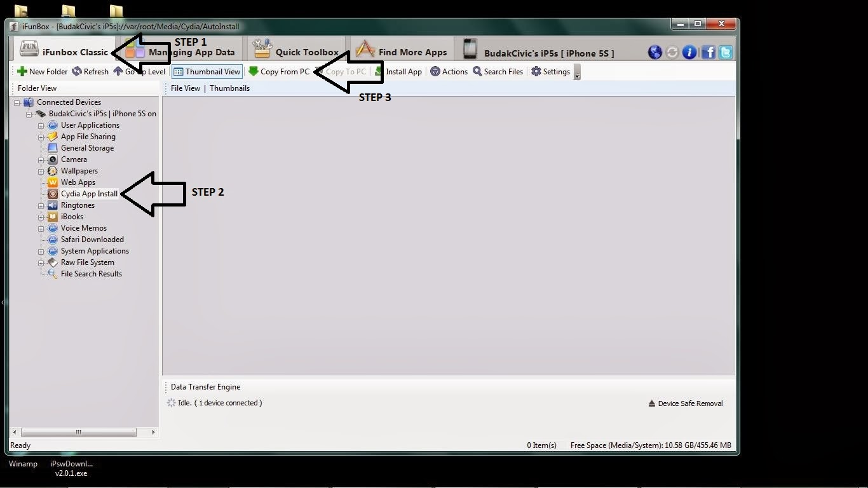The height and width of the screenshot is (488, 868).
Task: Click the Cydia App Install icon
Action: (x=53, y=194)
